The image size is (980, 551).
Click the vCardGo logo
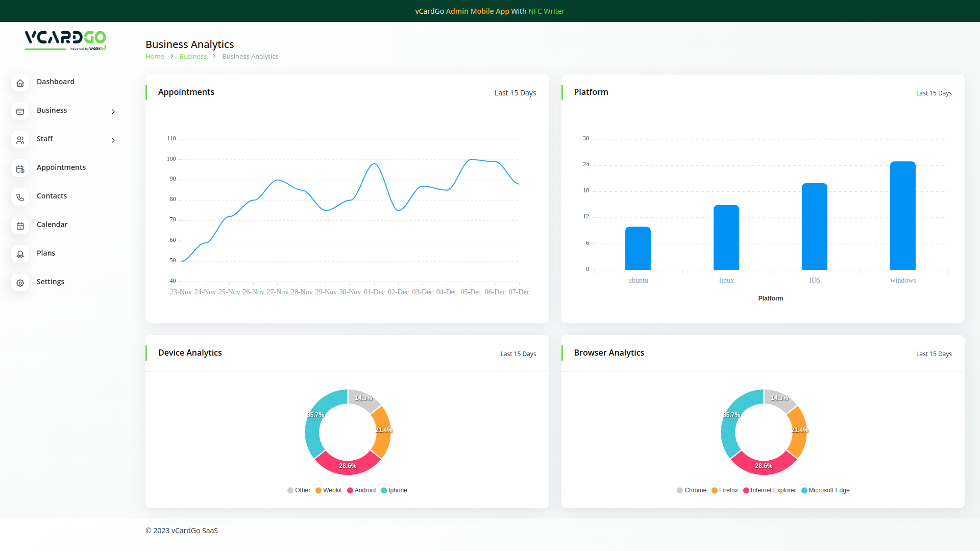pyautogui.click(x=65, y=40)
